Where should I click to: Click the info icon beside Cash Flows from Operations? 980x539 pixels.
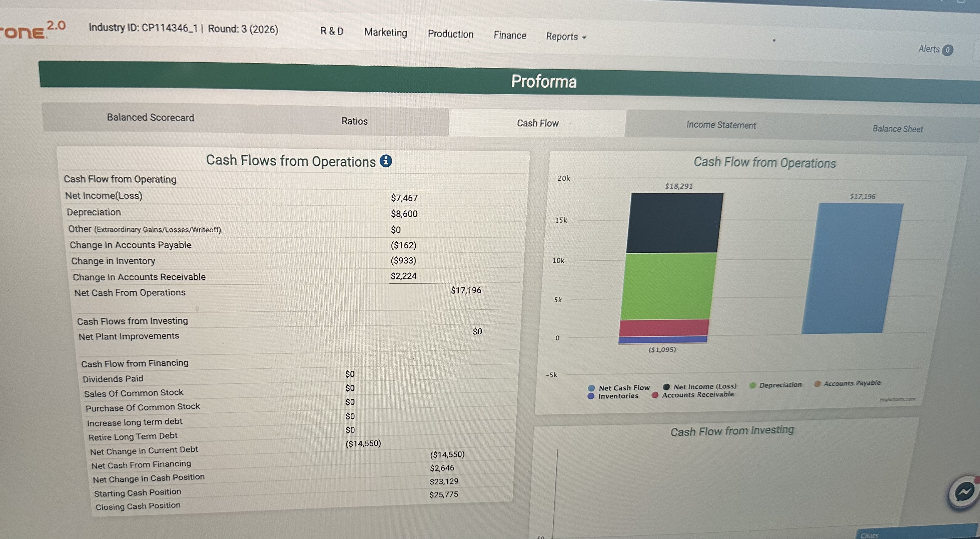[386, 161]
